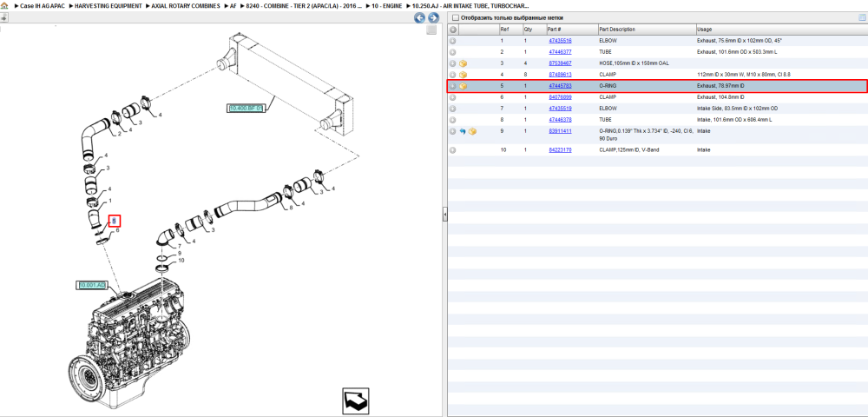Open part number link 47446378
Screen dimensions: 868x417
560,120
